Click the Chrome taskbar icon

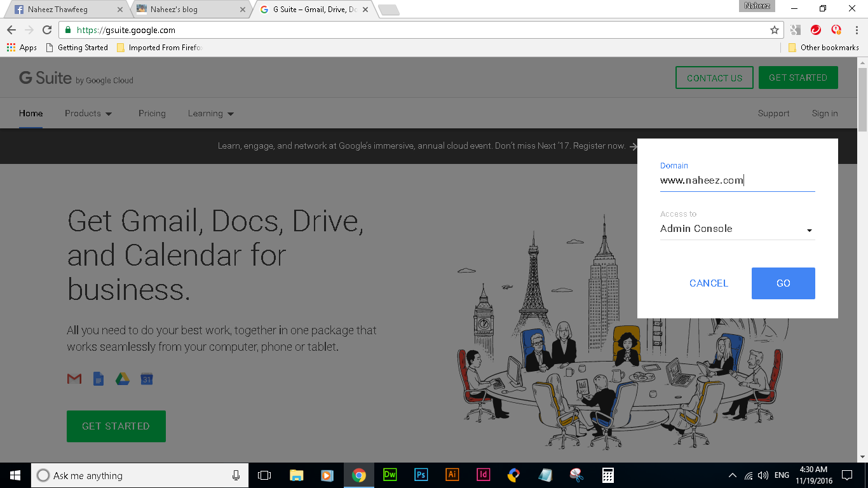pyautogui.click(x=359, y=475)
